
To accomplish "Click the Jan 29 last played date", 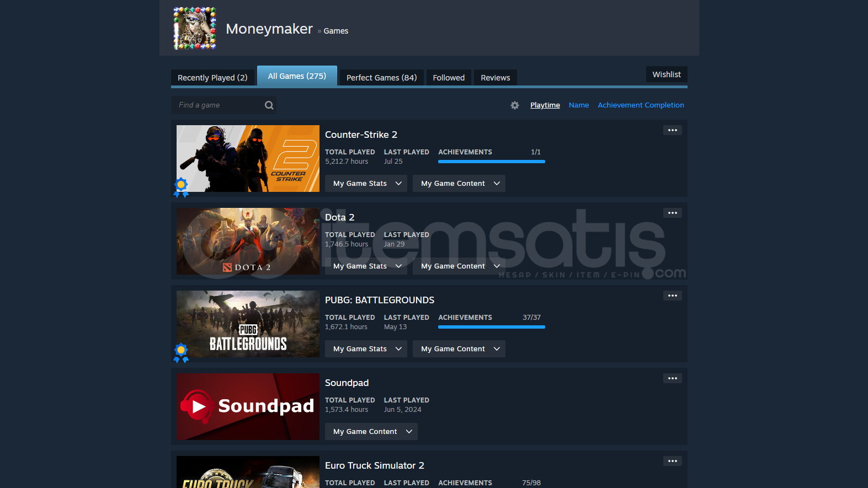I will tap(395, 244).
